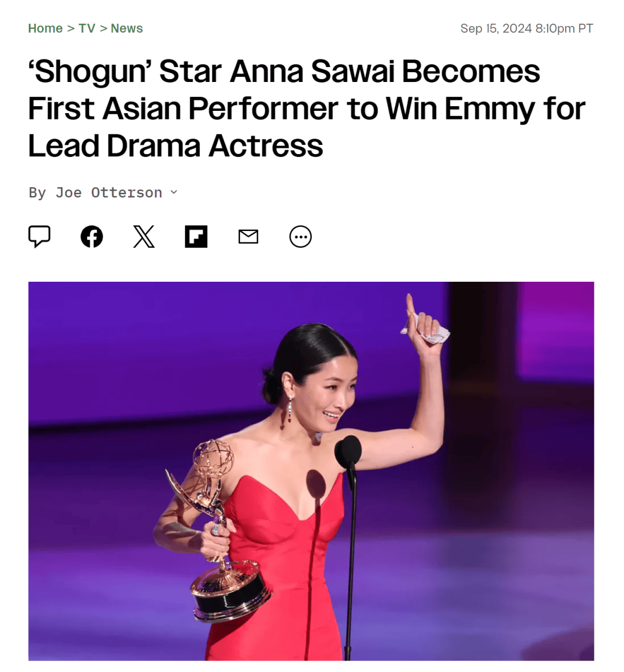Click the word 'By' in byline

point(37,192)
